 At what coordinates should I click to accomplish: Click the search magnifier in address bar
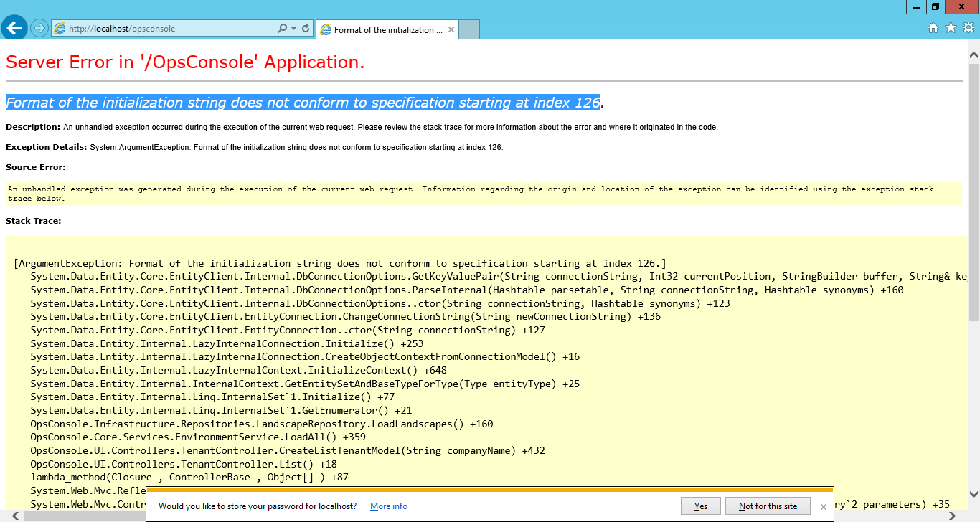pos(283,29)
